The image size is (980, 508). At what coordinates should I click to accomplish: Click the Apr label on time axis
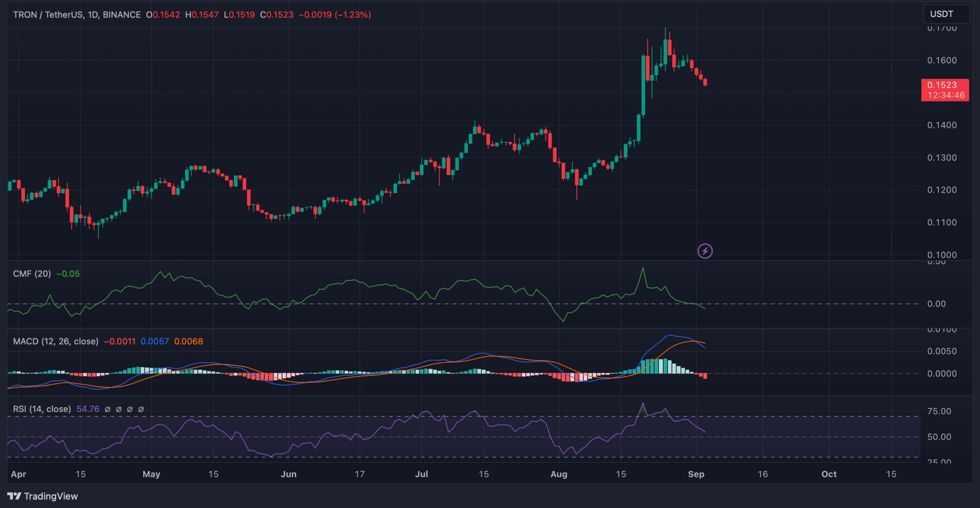point(18,474)
